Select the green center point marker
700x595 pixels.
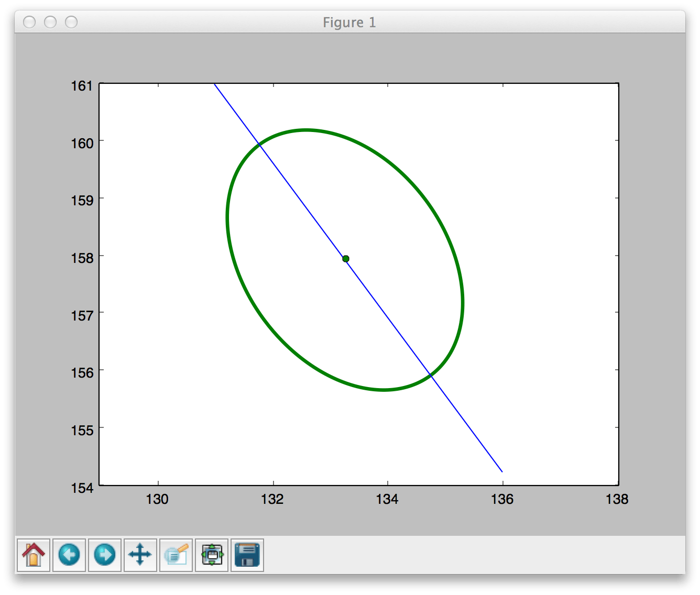point(346,258)
